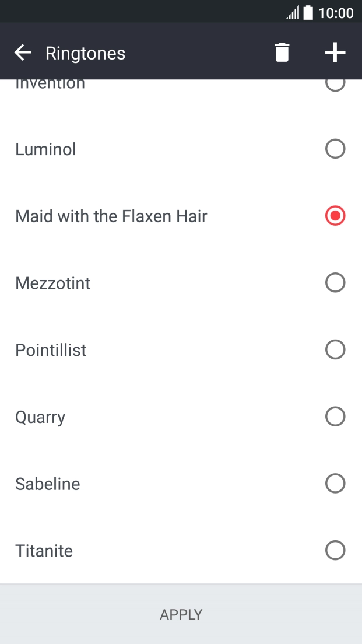
Task: Tap the Mezzotint ringtone label
Action: 53,283
